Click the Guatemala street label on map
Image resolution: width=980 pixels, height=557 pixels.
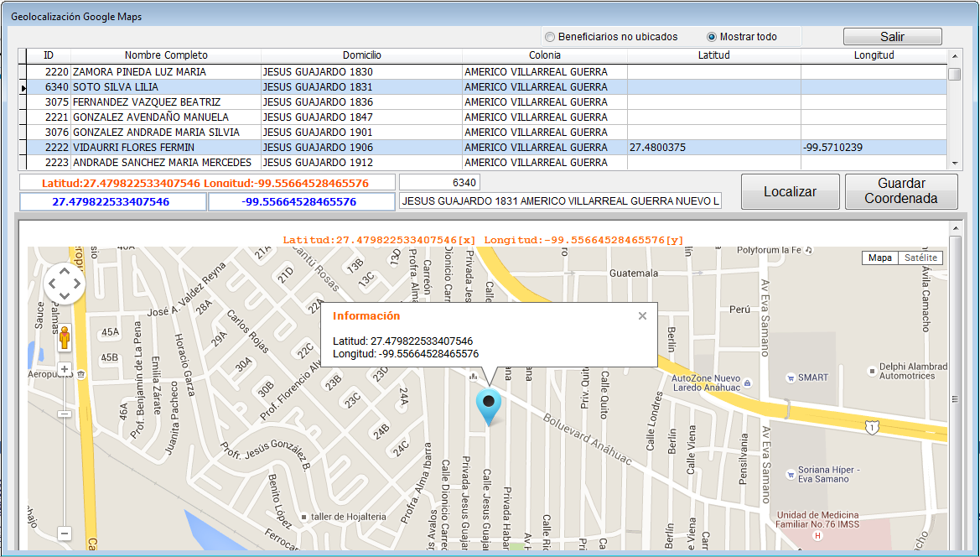(x=634, y=273)
